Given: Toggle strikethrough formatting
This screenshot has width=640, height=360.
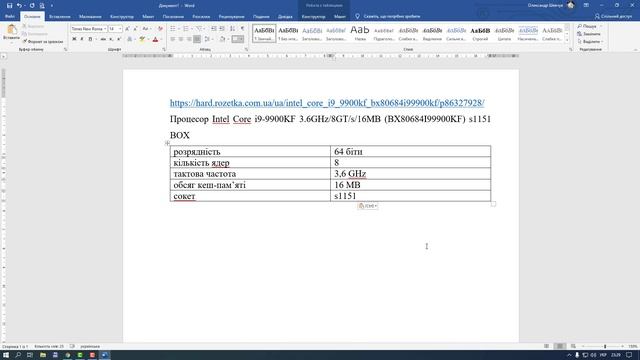Looking at the screenshot, I should click(103, 39).
